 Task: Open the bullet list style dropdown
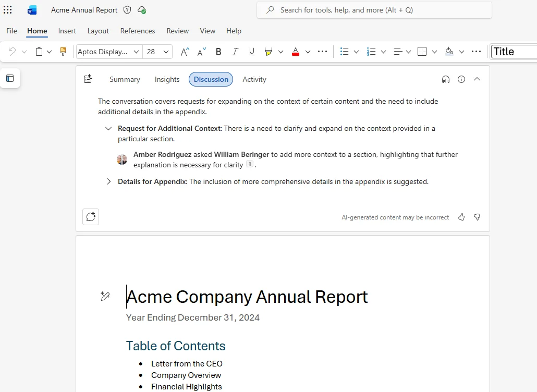356,52
